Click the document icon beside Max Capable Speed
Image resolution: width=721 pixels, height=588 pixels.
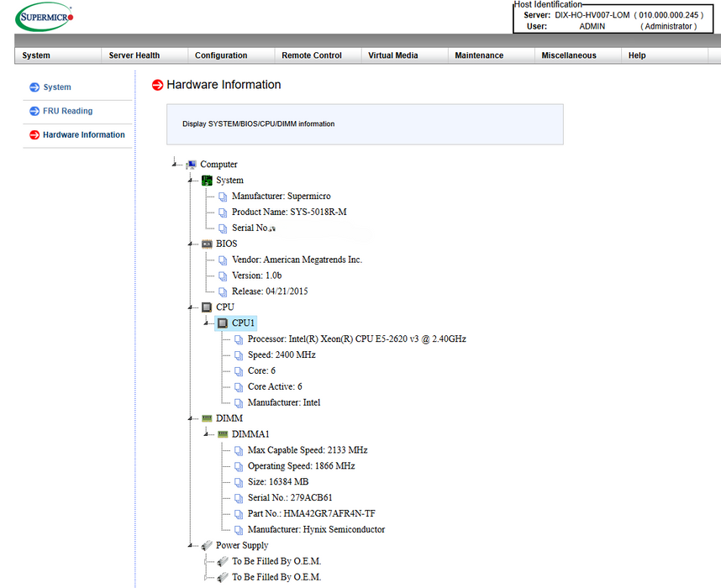239,451
